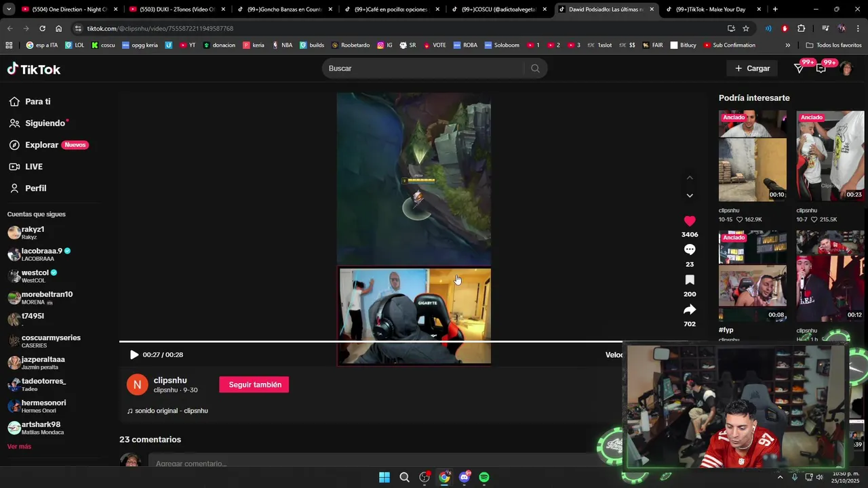Open jazperaltaa followed account
The height and width of the screenshot is (488, 868).
(37, 363)
